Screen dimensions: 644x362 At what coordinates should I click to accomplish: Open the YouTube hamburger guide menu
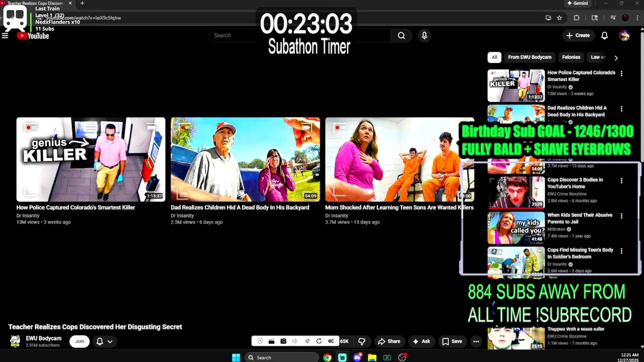tap(5, 36)
